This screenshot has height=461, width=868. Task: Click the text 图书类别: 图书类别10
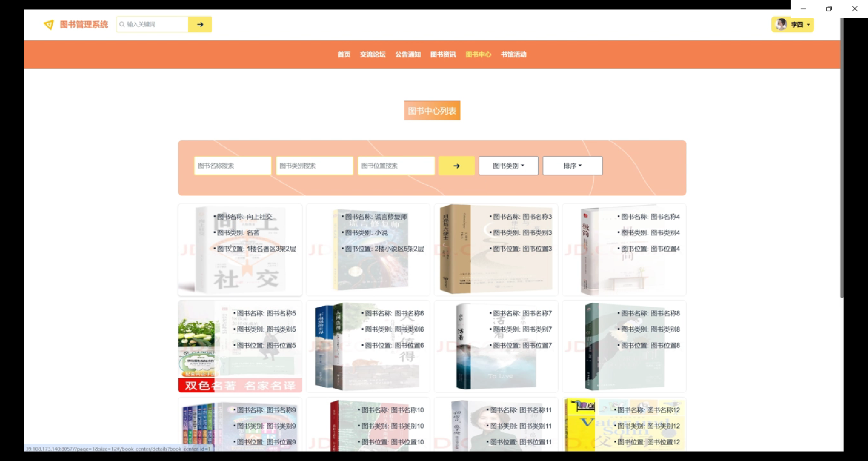click(393, 426)
